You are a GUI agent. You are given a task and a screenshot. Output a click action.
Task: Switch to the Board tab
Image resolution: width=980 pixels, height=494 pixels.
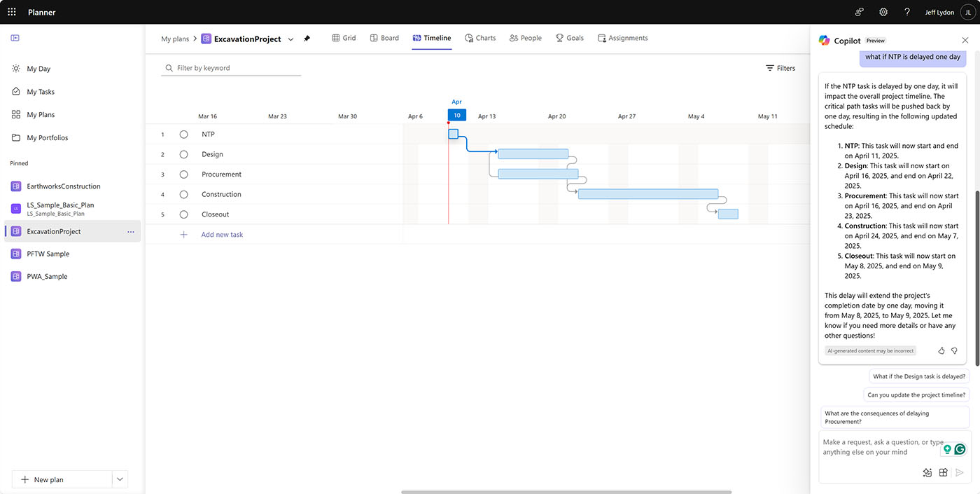pos(384,38)
